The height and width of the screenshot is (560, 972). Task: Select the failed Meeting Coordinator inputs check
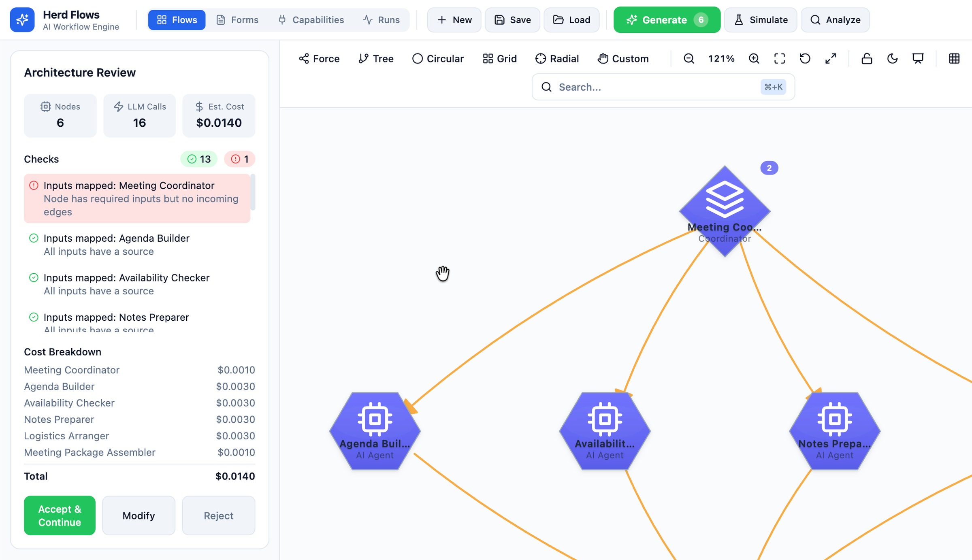click(x=137, y=198)
